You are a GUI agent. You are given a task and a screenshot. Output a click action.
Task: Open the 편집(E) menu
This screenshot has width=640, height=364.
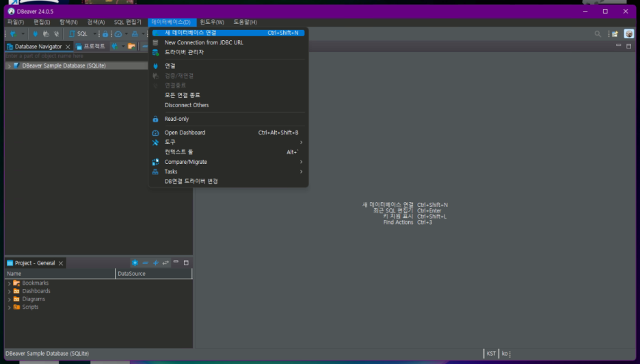(42, 22)
